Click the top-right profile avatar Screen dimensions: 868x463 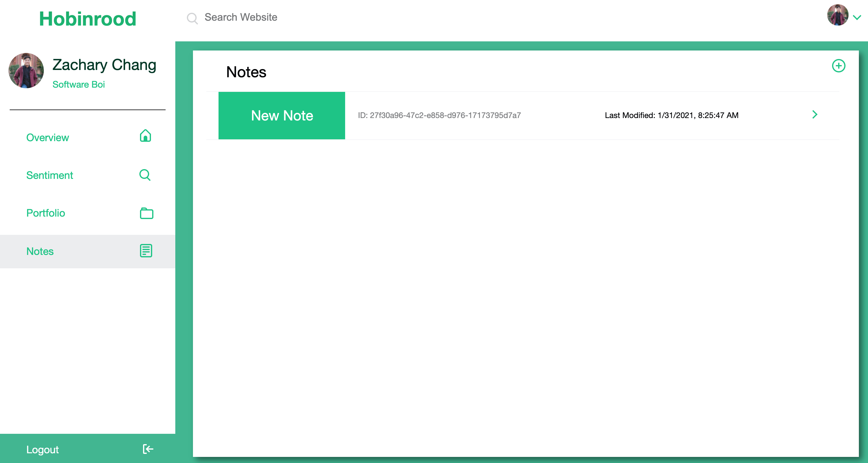tap(837, 15)
